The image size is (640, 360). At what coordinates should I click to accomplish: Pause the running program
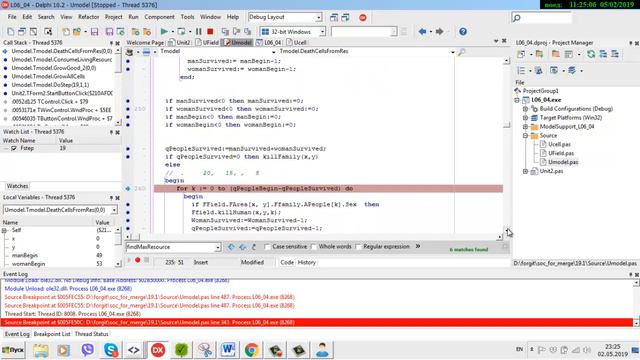[198, 31]
